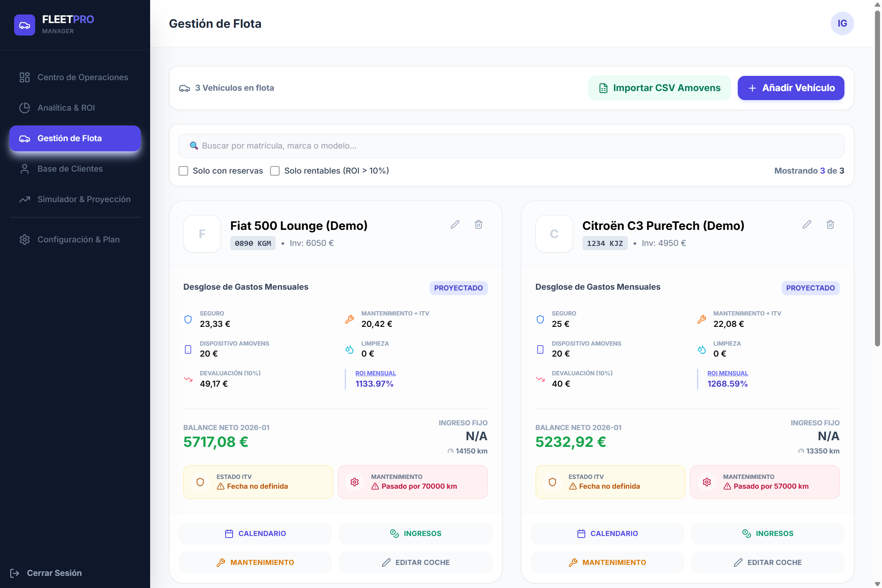The height and width of the screenshot is (588, 882).
Task: Click the Analítica & ROI pie chart icon
Action: coord(24,108)
